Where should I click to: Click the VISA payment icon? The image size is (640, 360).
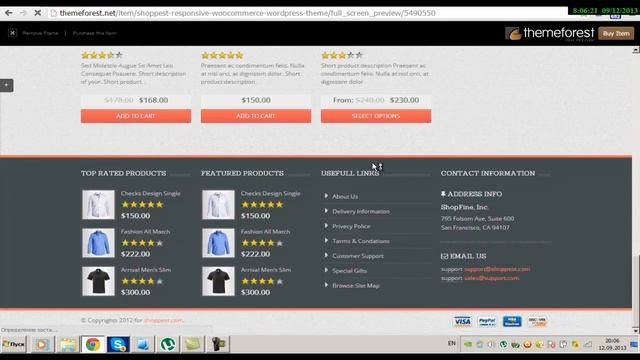click(x=462, y=322)
